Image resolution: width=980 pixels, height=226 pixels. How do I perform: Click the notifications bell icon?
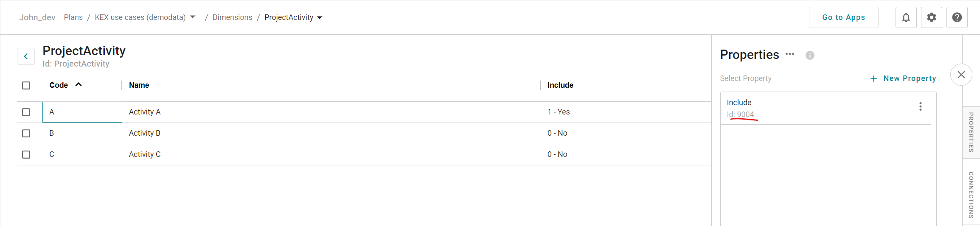[x=906, y=17]
